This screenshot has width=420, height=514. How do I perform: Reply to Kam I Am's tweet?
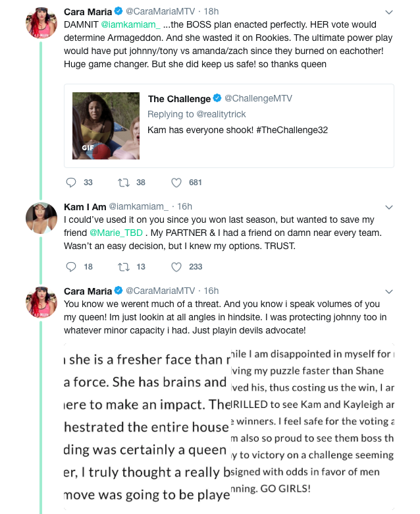(71, 267)
